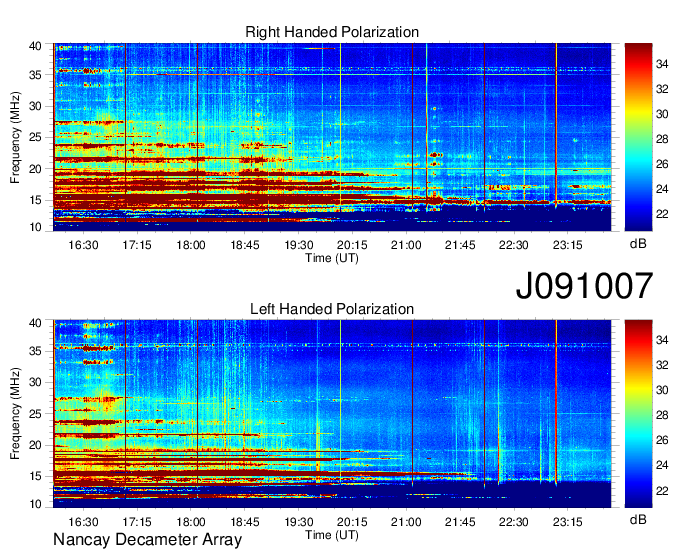Screen dimensions: 680x552
Task: Click the 34 dB label on top color bar
Action: click(x=662, y=64)
